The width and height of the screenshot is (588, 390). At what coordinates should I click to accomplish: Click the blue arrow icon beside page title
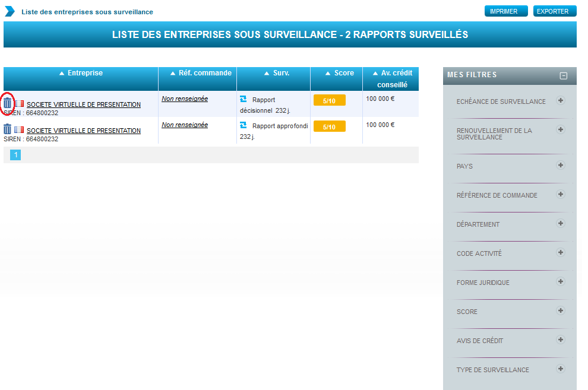pyautogui.click(x=10, y=11)
